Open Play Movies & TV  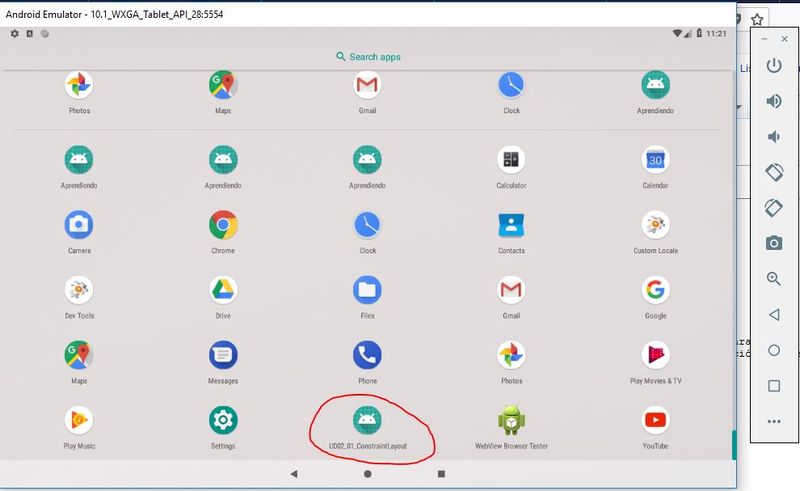655,355
